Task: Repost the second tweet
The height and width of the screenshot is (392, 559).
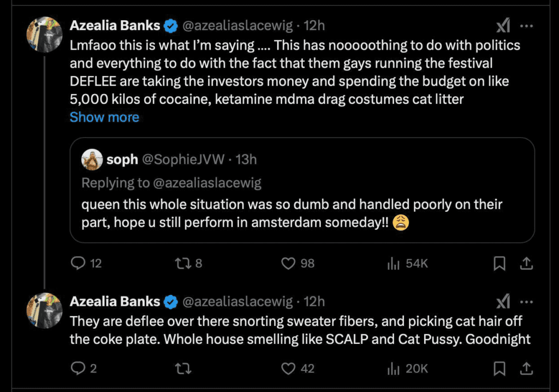Action: click(183, 369)
